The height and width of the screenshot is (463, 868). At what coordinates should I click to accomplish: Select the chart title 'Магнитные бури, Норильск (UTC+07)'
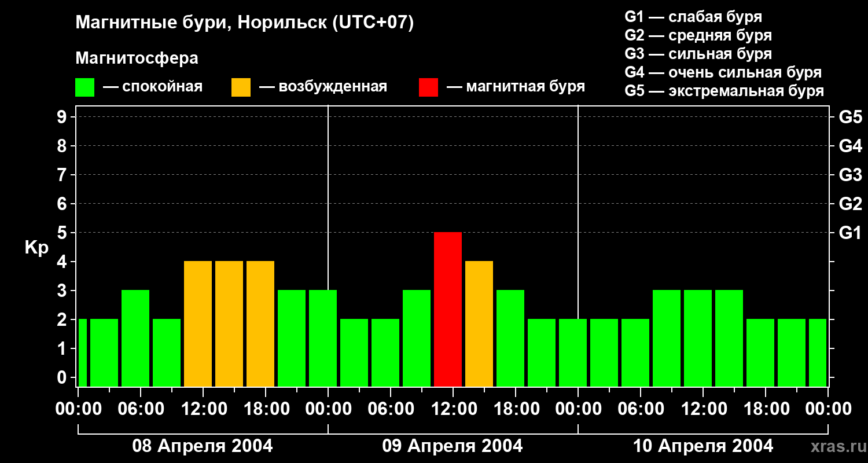[245, 23]
